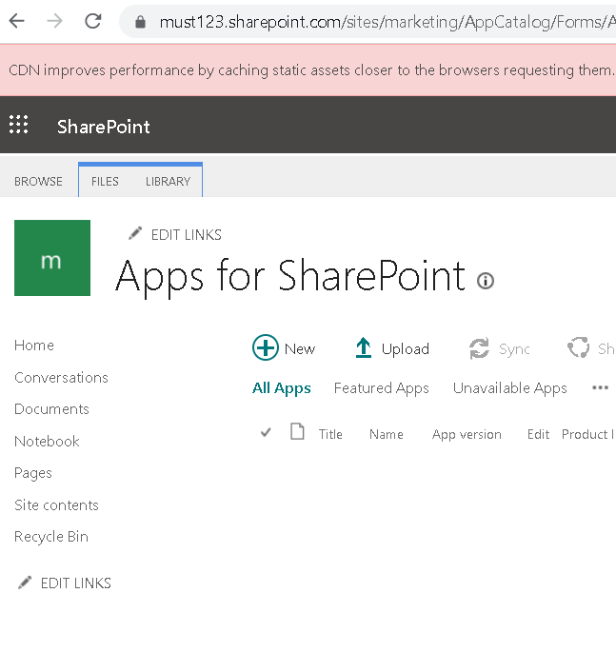
Task: Click the browser forward arrow
Action: point(54,21)
